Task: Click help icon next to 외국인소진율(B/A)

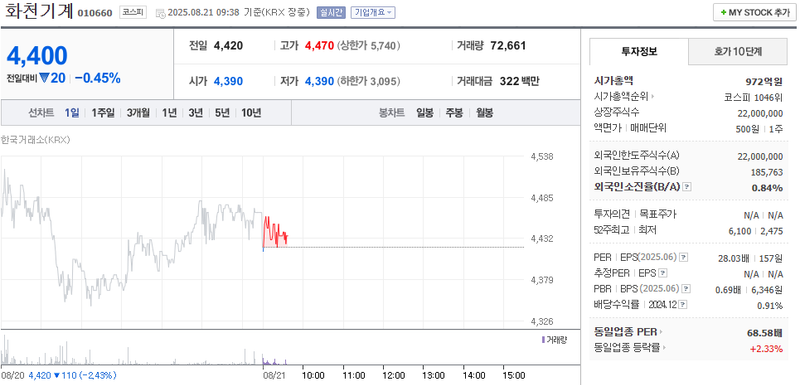Action: click(x=687, y=187)
